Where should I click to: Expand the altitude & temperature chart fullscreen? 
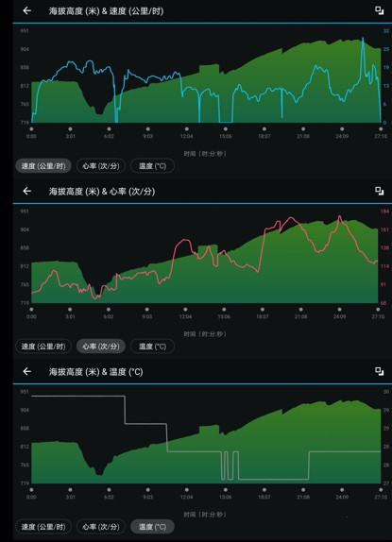379,371
